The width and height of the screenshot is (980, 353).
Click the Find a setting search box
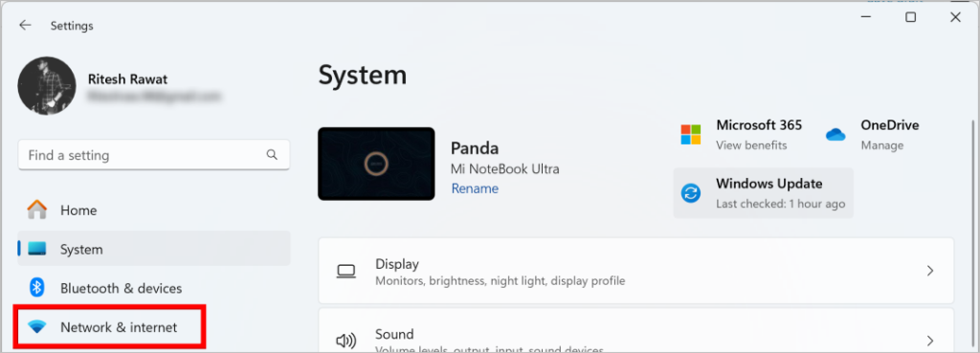pyautogui.click(x=154, y=155)
